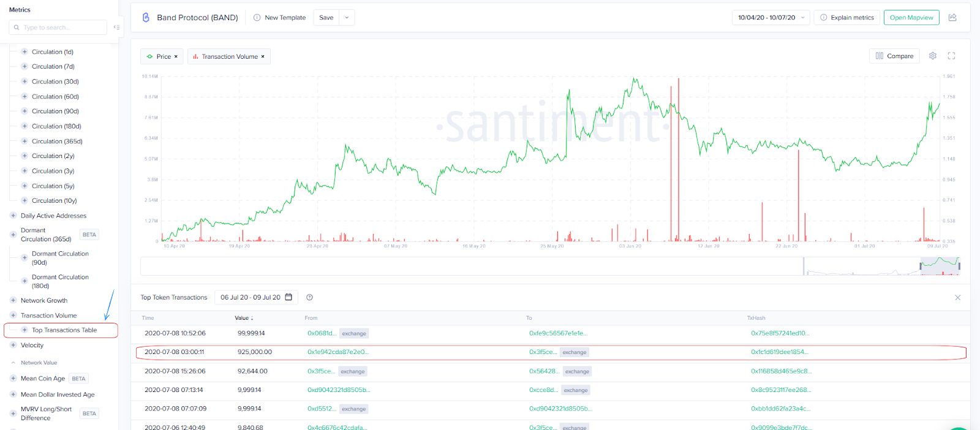Open sender address 0x0681d... link
The image size is (980, 430).
322,333
